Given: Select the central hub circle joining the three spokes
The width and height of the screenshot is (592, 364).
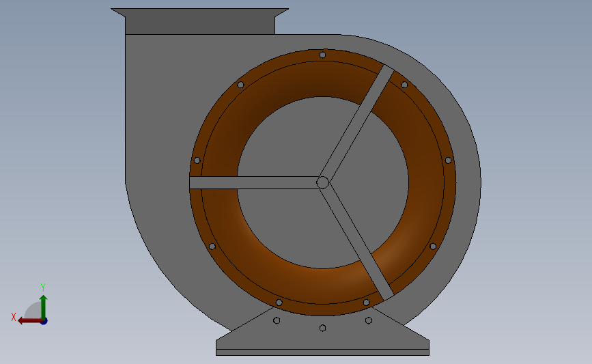Looking at the screenshot, I should click(322, 183).
